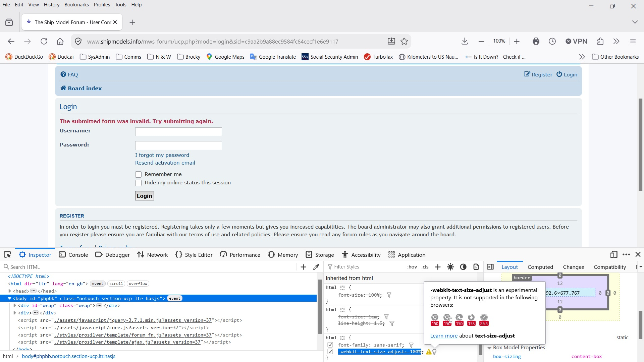Pick a color with the eyedropper icon
This screenshot has width=644, height=362.
point(316,267)
